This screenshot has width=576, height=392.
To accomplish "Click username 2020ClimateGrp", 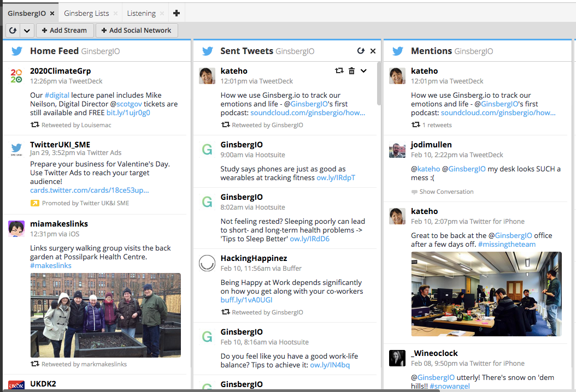I will 60,71.
